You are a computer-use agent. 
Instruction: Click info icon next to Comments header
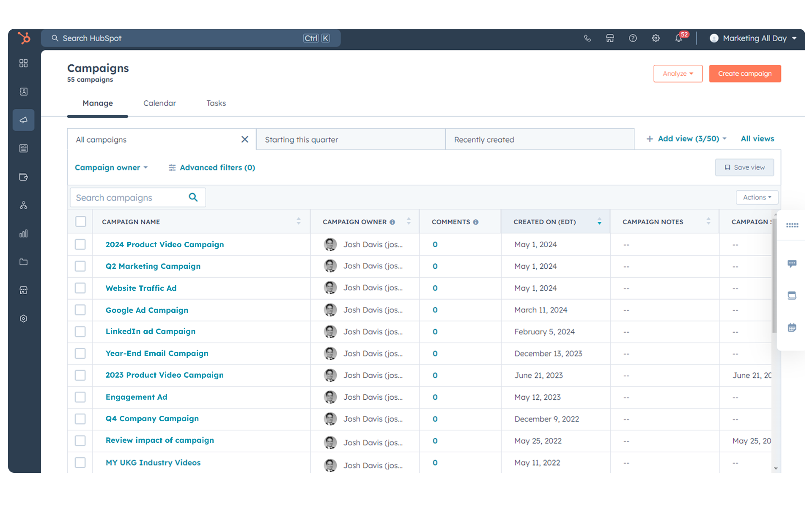click(x=476, y=222)
